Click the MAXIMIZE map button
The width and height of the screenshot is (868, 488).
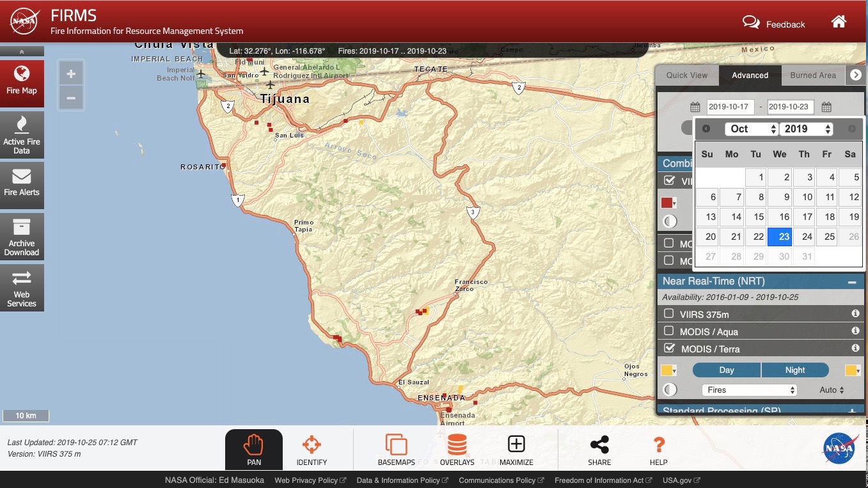516,450
